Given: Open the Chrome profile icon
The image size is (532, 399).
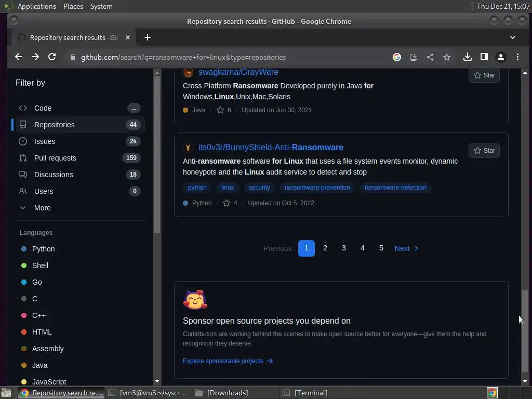Looking at the screenshot, I should (500, 57).
